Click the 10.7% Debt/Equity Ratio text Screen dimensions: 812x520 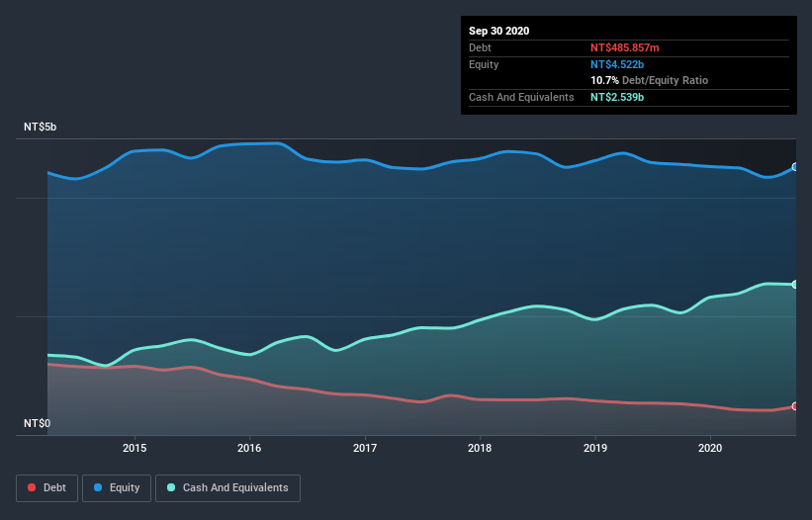tap(650, 80)
